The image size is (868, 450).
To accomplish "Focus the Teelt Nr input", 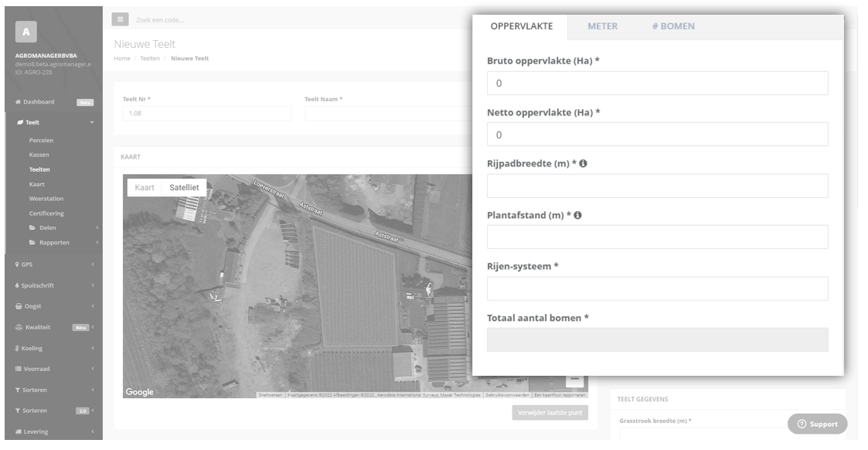I will coord(206,114).
